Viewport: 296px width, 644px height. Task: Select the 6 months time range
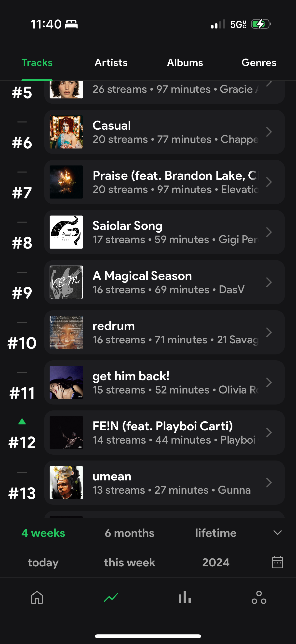(x=129, y=533)
